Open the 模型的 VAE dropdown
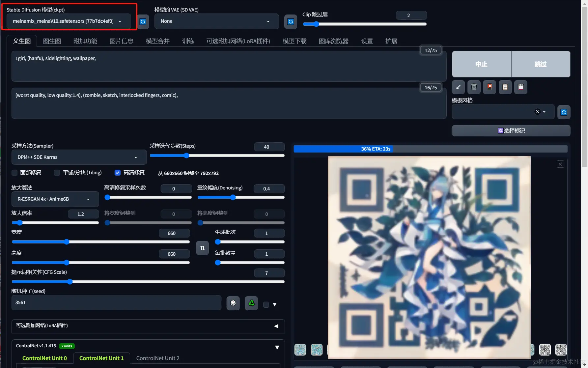Viewport: 588px width, 368px height. [216, 21]
